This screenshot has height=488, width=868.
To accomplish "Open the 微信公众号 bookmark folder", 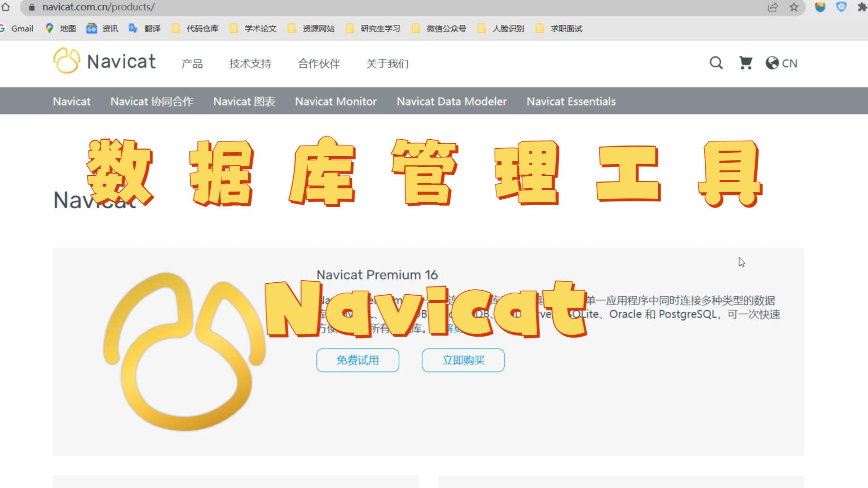I will tap(439, 28).
